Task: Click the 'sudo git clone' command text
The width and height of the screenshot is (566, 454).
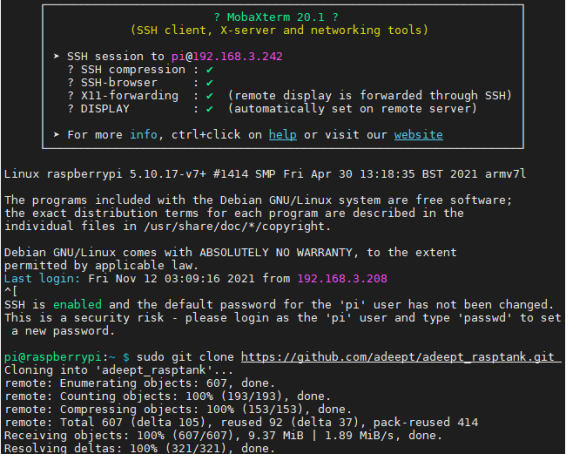Action: pyautogui.click(x=185, y=357)
